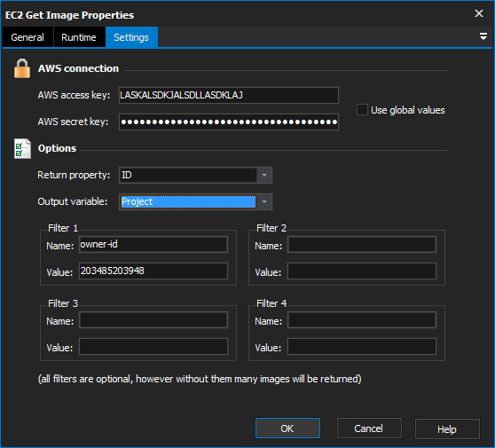Switch to the General tab

[27, 37]
